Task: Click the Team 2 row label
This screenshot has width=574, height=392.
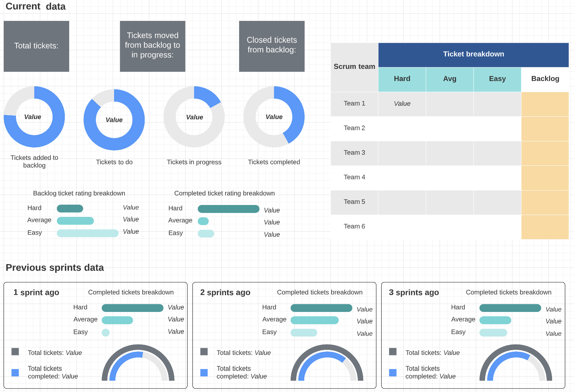Action: (355, 128)
